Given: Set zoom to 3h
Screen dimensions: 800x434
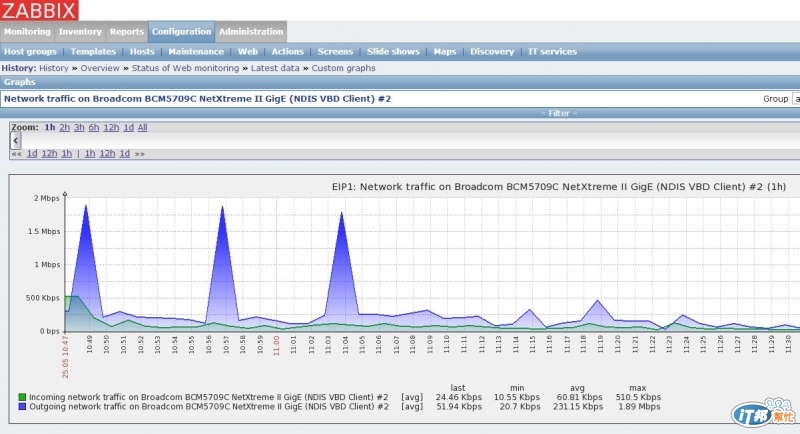Looking at the screenshot, I should coord(79,127).
